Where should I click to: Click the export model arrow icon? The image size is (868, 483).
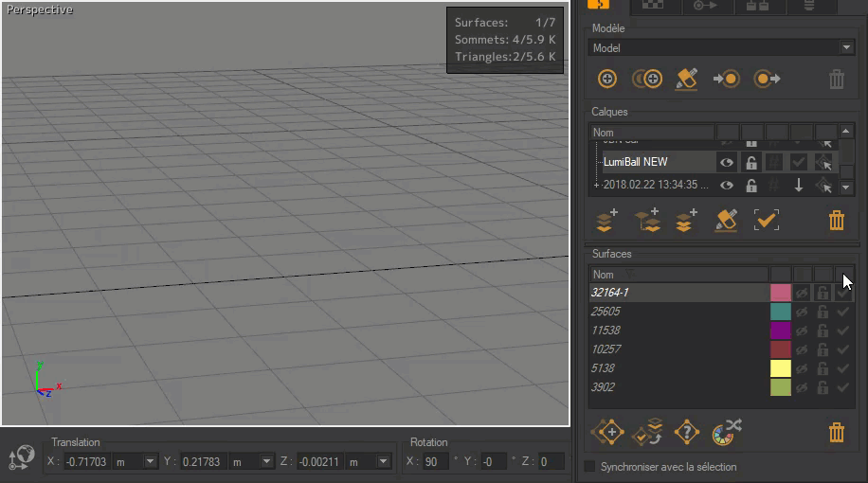[x=767, y=80]
